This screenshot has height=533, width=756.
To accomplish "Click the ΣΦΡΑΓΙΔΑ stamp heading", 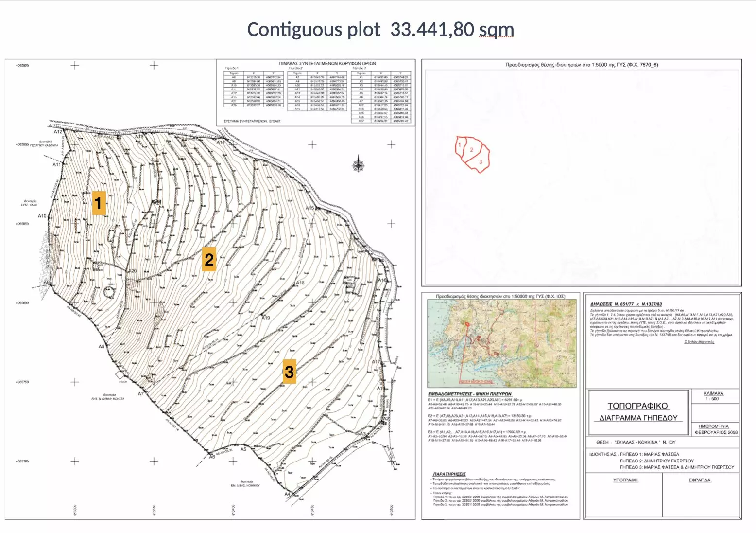I will pyautogui.click(x=699, y=480).
